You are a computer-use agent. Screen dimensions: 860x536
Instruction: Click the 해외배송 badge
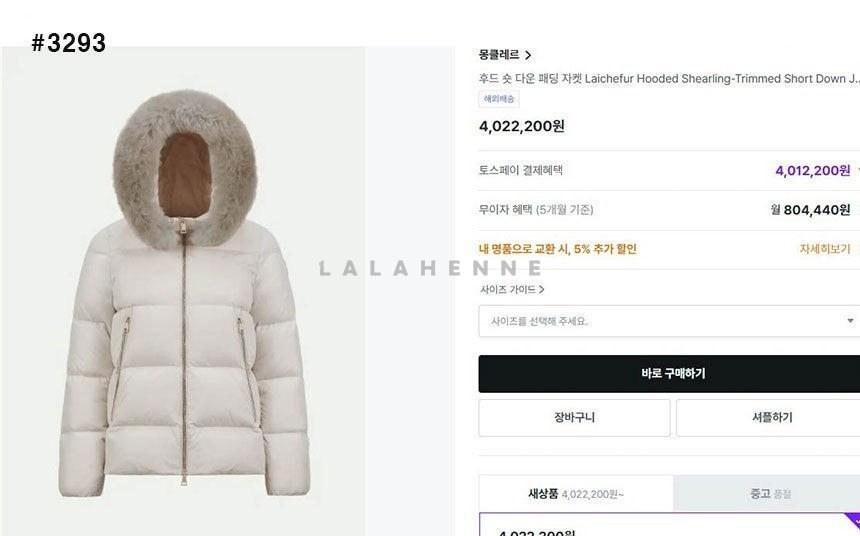tap(499, 99)
